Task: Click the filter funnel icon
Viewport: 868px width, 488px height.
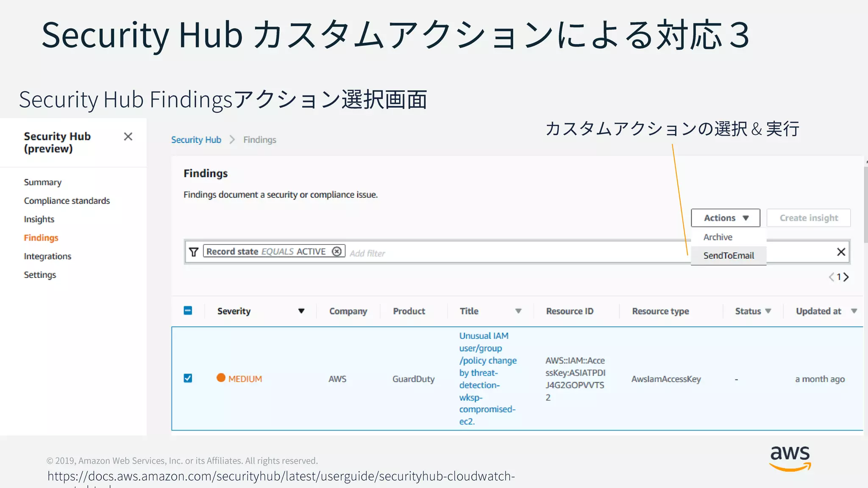Action: (194, 252)
